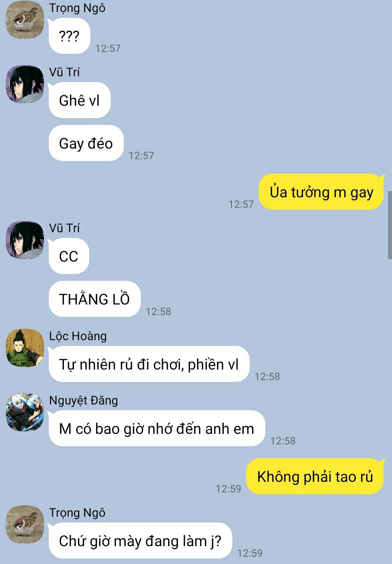Screen dimensions: 392x564
Task: Tap yellow "Ủa tưởng m gay" bubble
Action: [x=321, y=192]
